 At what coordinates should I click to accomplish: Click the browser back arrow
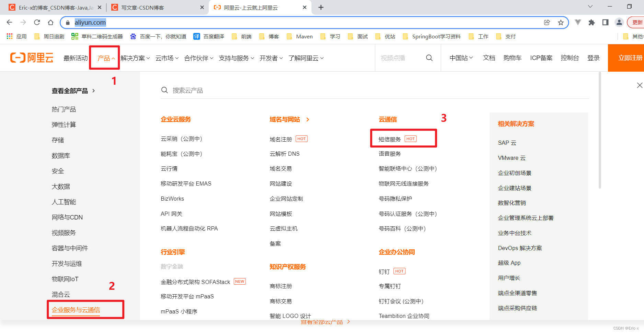tap(9, 22)
